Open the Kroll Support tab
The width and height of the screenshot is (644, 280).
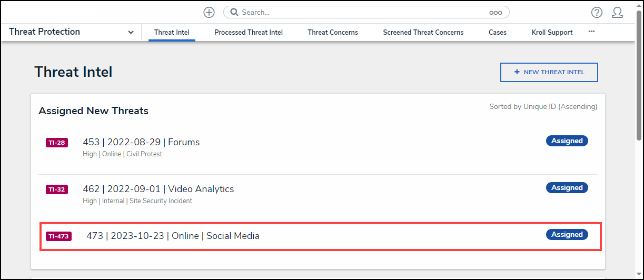[552, 32]
